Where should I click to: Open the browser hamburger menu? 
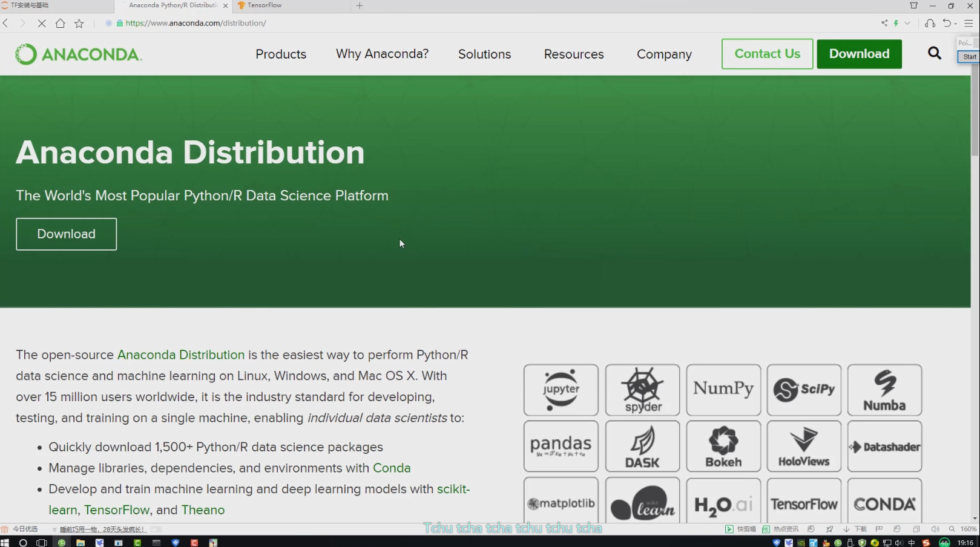point(968,23)
